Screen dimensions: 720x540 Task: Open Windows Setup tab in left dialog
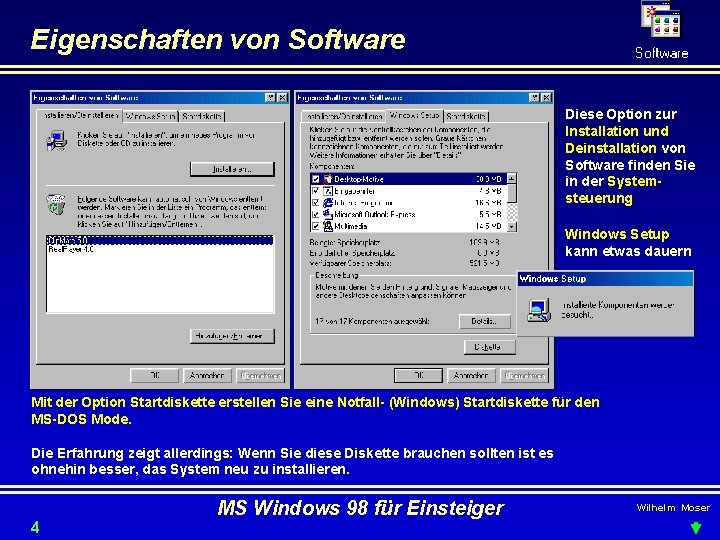[x=150, y=116]
